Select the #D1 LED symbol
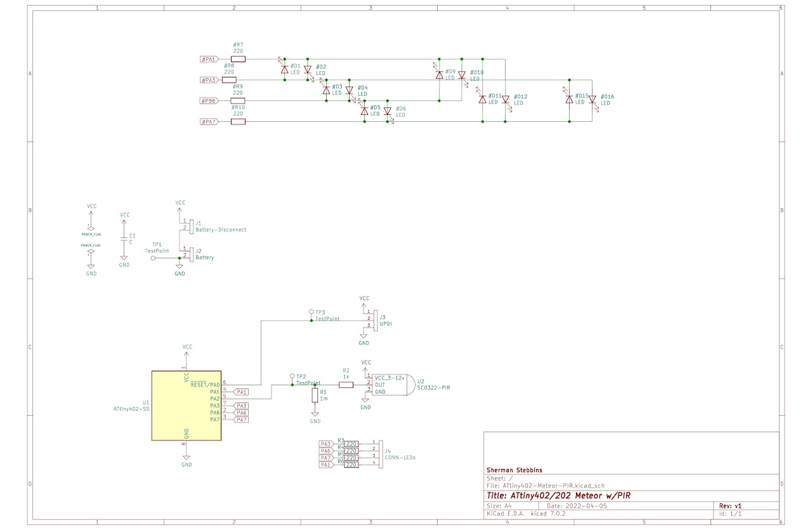Image resolution: width=812 pixels, height=530 pixels. 285,69
